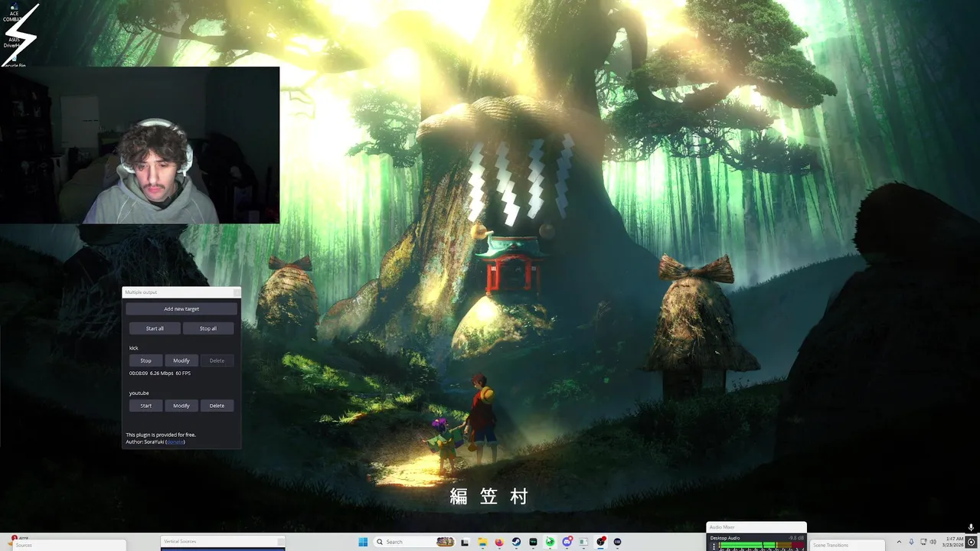Open the clock showing 1:47 AM

point(955,542)
